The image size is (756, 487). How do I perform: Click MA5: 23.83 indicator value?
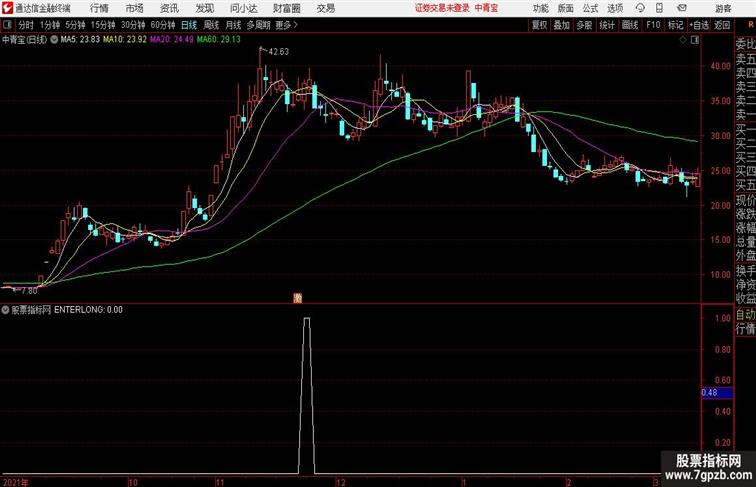coord(80,40)
